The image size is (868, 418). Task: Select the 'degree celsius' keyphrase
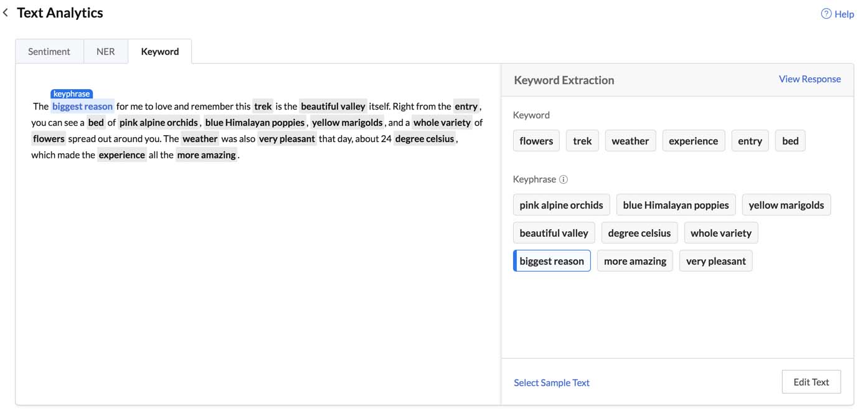point(639,232)
